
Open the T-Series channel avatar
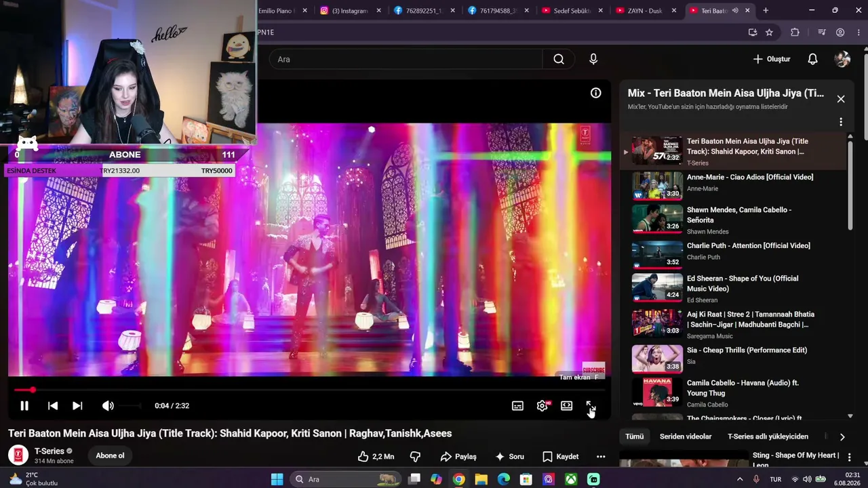tap(18, 455)
